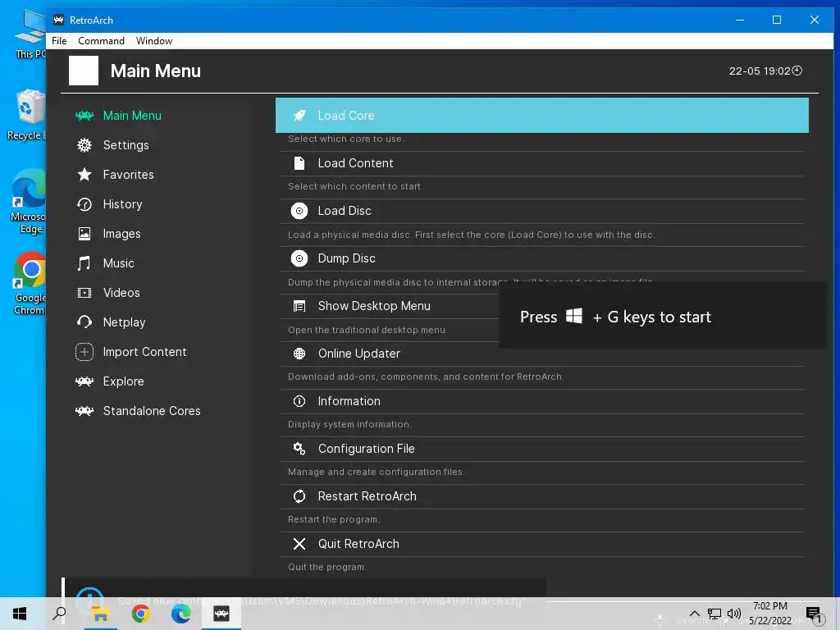Click Show Desktop Menu label
The height and width of the screenshot is (630, 840).
374,306
